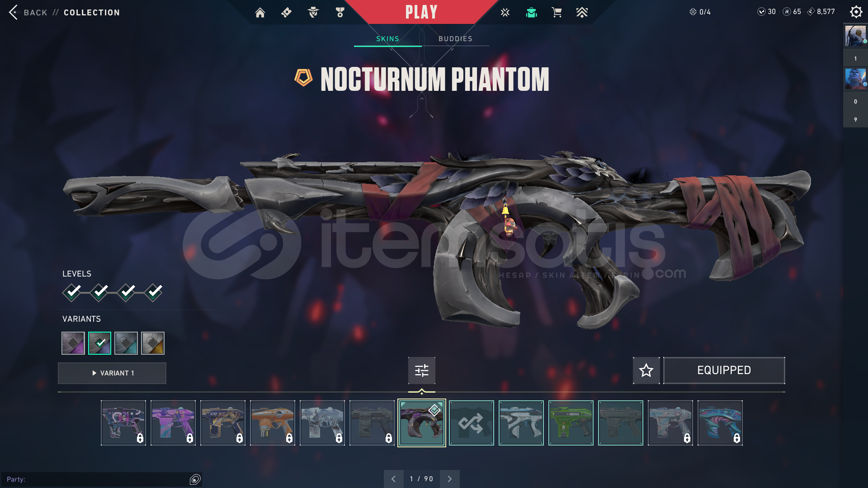Switch to the Buddies tab

point(455,39)
